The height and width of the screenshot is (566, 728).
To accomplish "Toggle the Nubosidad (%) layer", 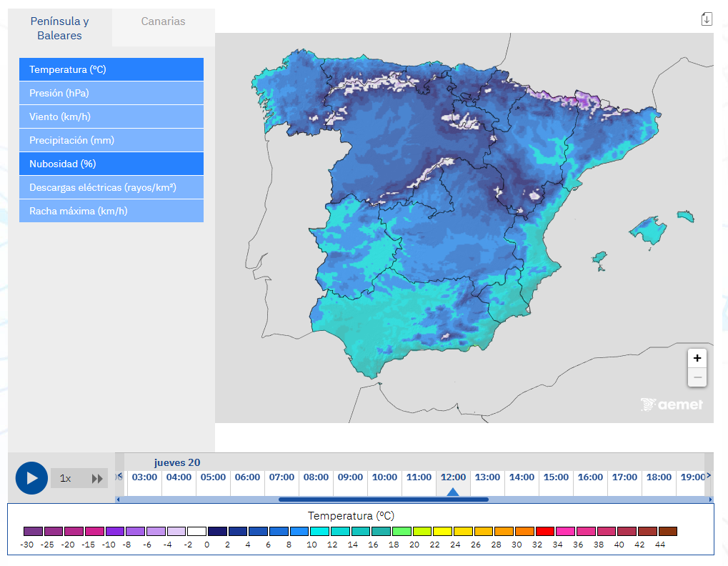I will pyautogui.click(x=111, y=164).
